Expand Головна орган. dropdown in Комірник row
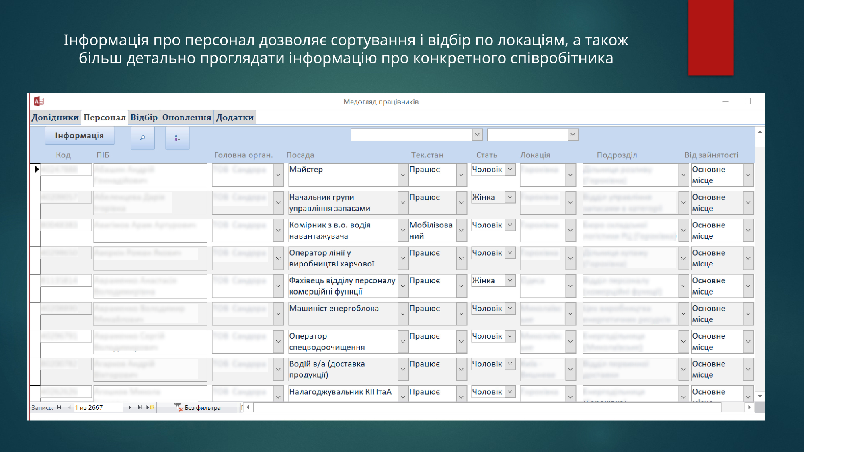 pos(278,230)
